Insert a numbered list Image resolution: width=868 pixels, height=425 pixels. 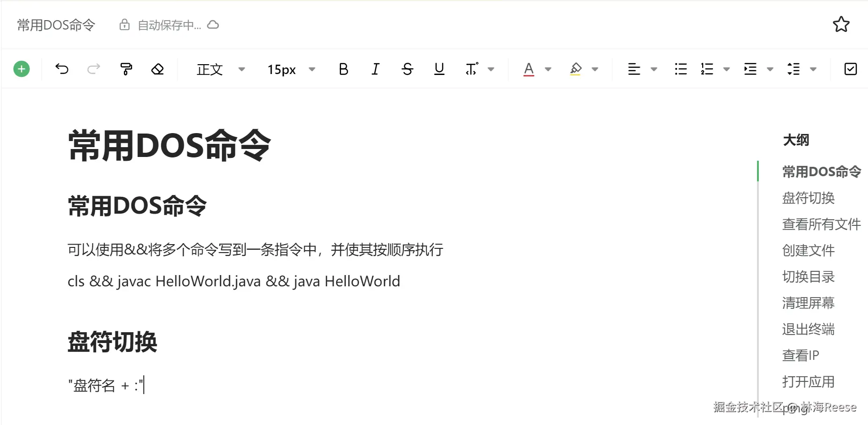[x=707, y=69]
